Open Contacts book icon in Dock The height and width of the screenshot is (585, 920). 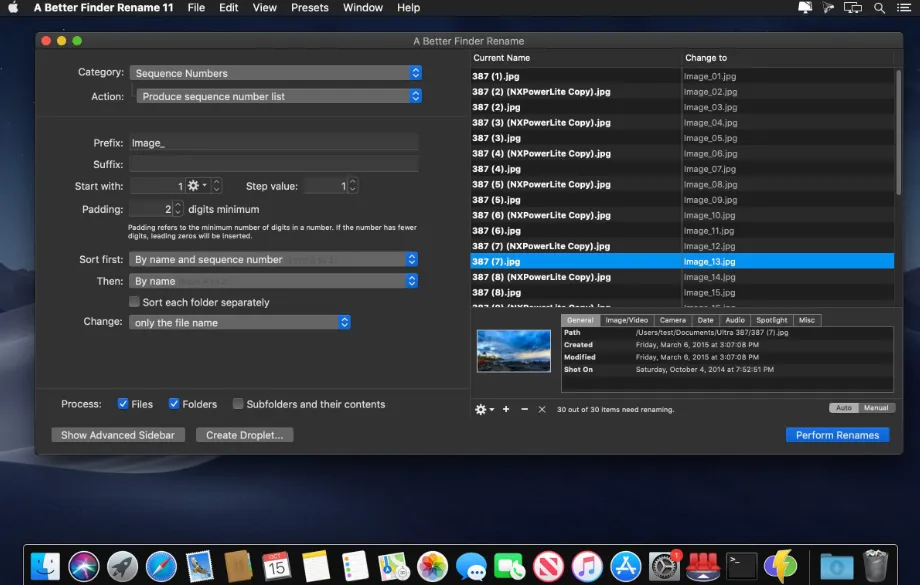[x=238, y=567]
